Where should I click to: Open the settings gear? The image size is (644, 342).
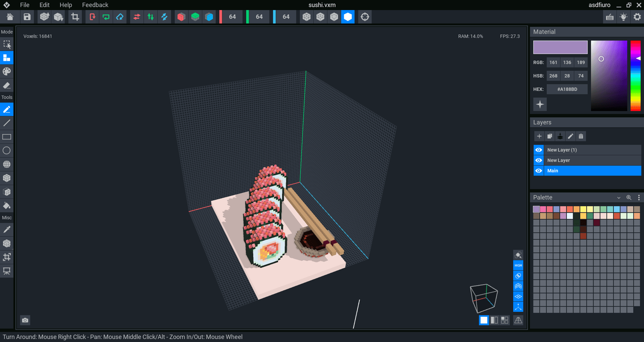pyautogui.click(x=637, y=17)
